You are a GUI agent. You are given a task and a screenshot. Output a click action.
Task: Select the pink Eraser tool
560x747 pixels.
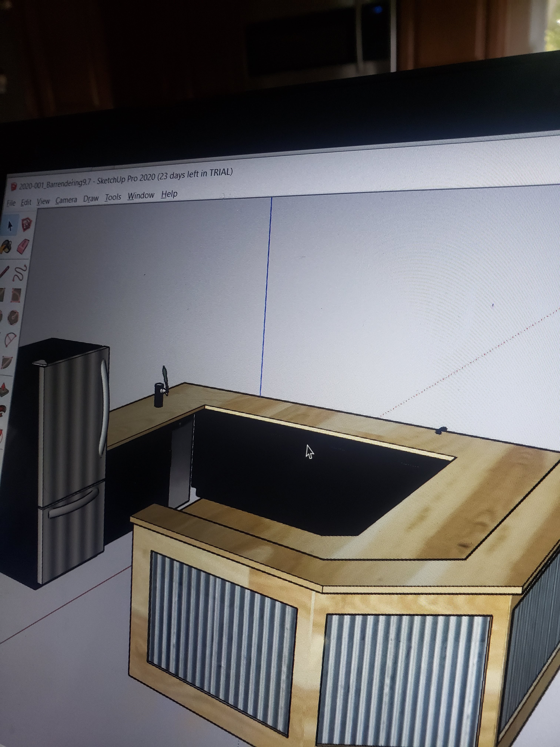[x=23, y=246]
